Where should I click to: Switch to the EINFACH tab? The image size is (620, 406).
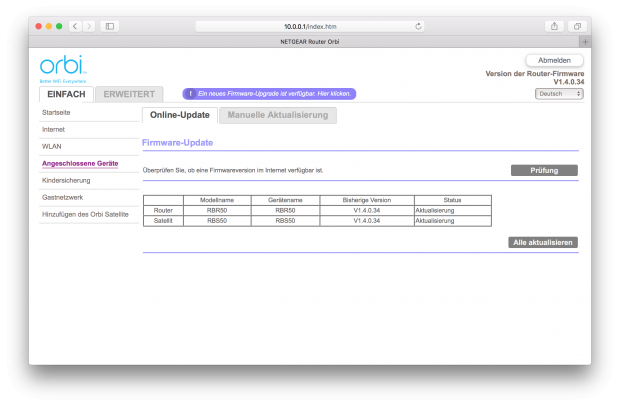(66, 94)
